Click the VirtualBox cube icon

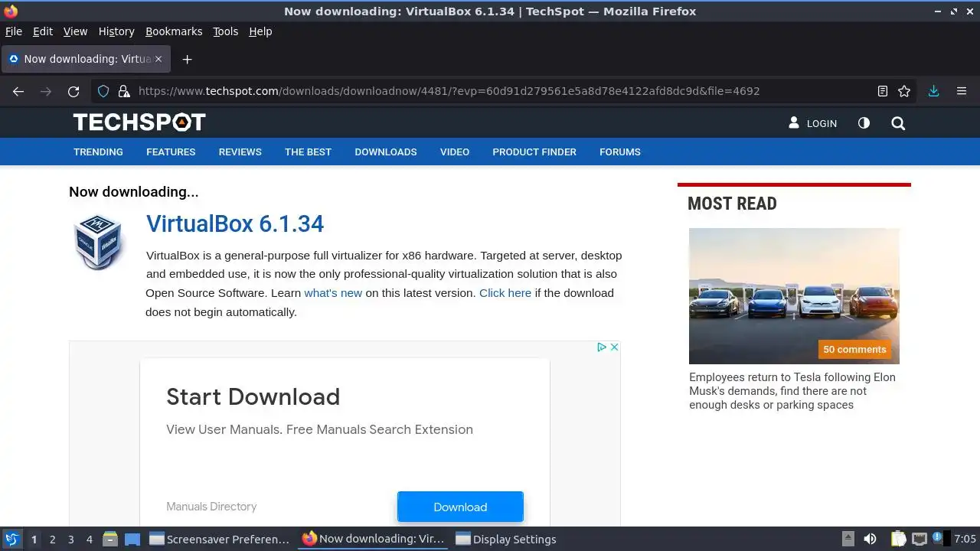coord(99,242)
